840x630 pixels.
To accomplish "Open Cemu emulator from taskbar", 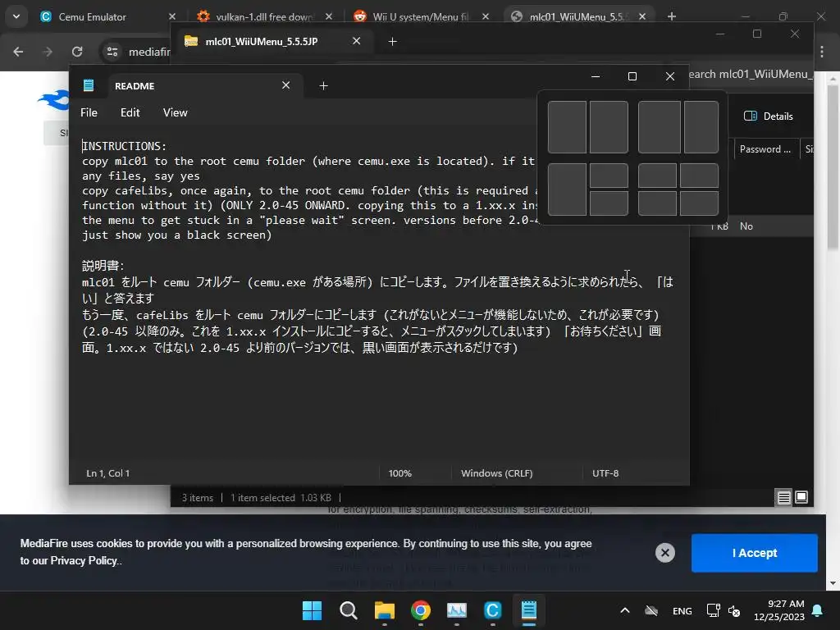I will [x=492, y=610].
